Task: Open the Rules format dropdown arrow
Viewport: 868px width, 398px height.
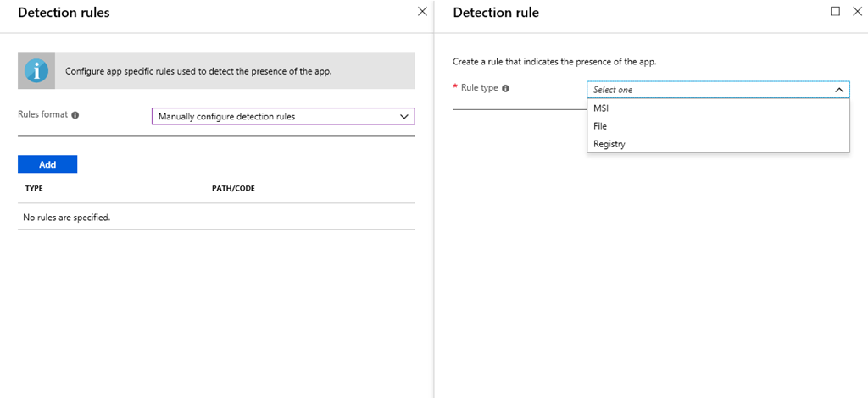Action: pyautogui.click(x=403, y=116)
